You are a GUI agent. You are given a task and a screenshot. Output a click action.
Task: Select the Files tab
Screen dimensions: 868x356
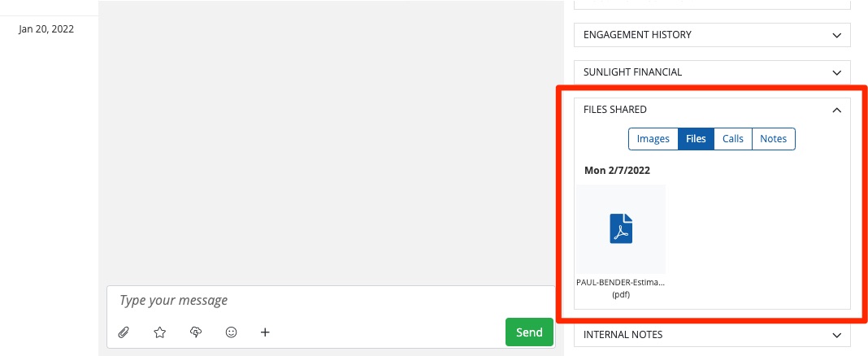pos(696,139)
